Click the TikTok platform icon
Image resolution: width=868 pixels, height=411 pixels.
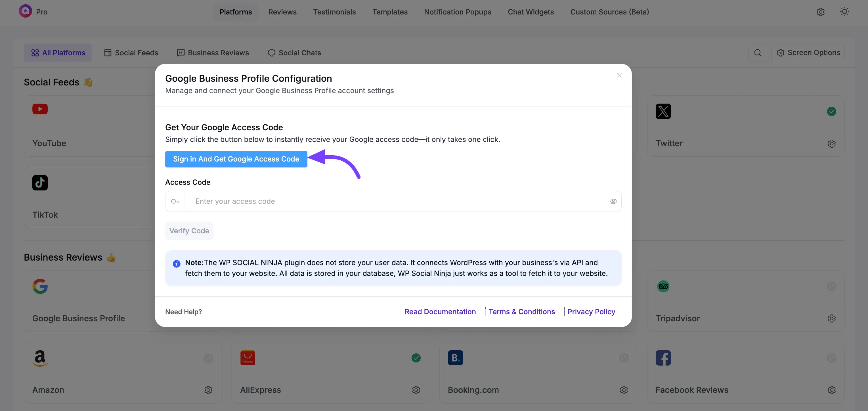(40, 183)
